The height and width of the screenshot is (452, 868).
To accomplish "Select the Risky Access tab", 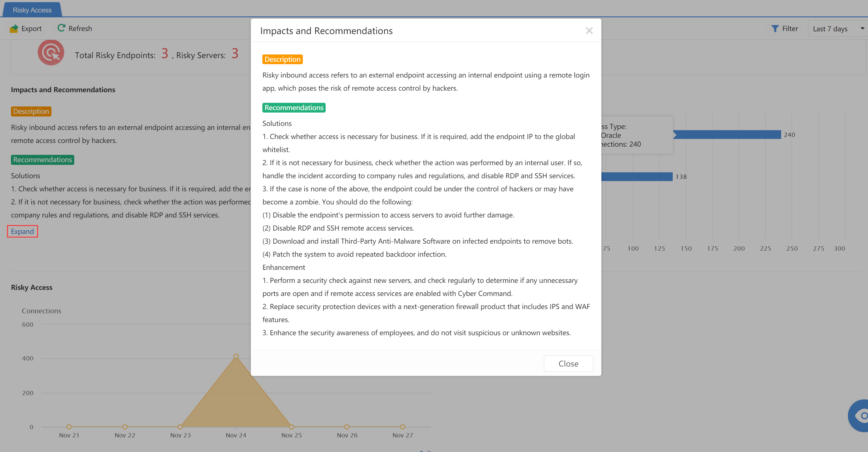I will coord(32,10).
